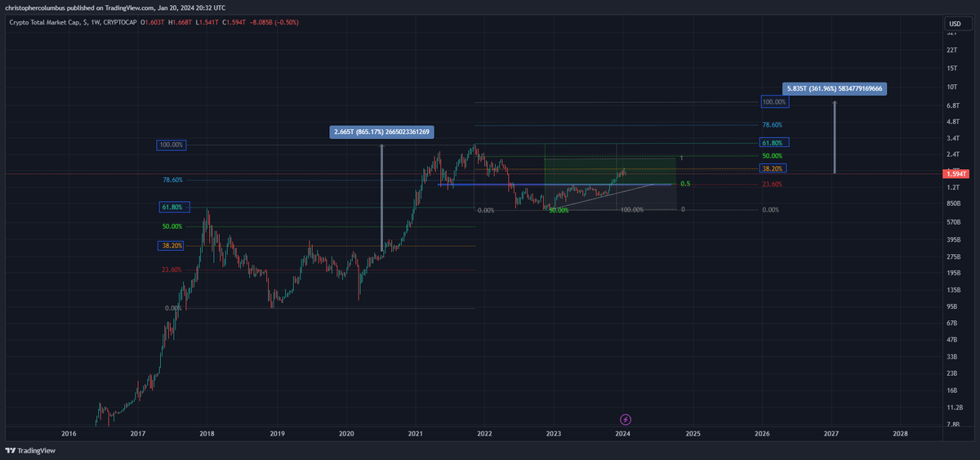Click the 395B price scale label
Viewport: 980px width, 460px height.
click(953, 239)
